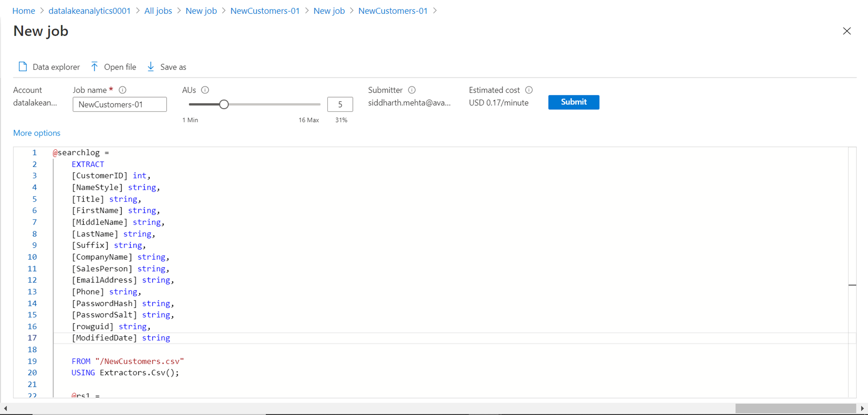Open the Data explorer document icon
The image size is (868, 415).
[x=23, y=67]
